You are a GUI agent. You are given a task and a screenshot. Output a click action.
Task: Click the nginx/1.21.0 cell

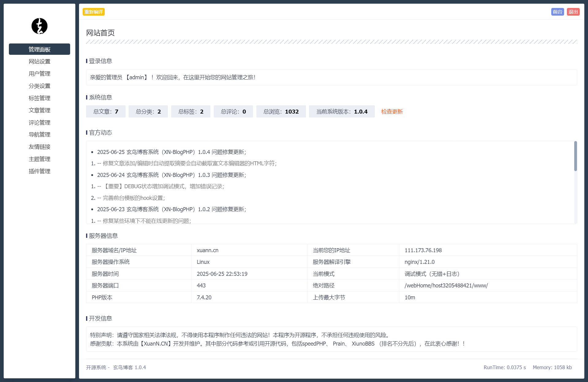[488, 262]
